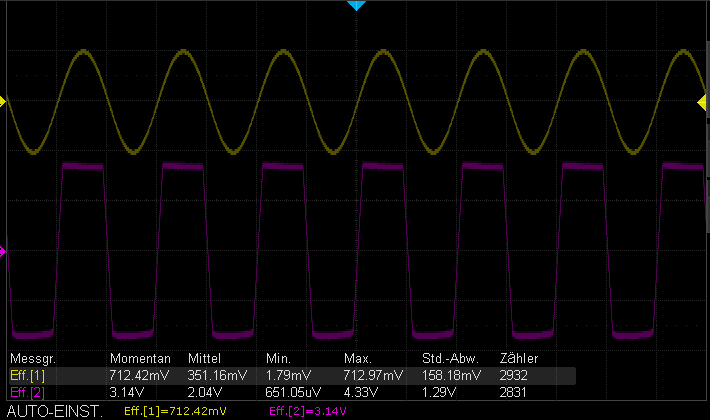The height and width of the screenshot is (420, 710).
Task: Click the 712.42mV current value of Eff.[1]
Action: (139, 376)
